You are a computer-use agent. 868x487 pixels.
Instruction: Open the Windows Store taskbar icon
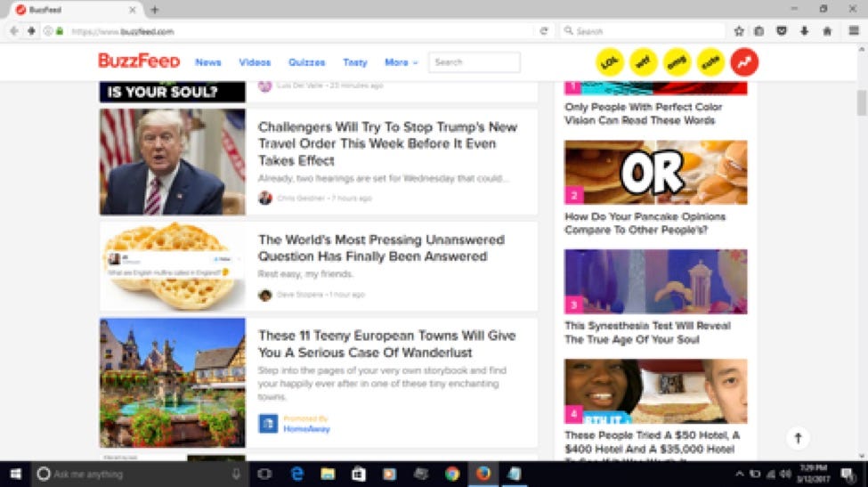point(359,474)
